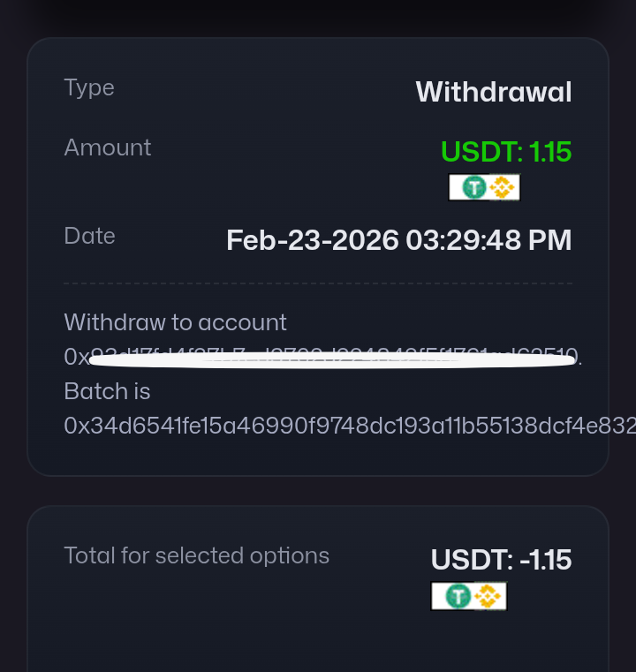Click the 'Withdraw to account' text
The height and width of the screenshot is (672, 636).
click(x=175, y=322)
